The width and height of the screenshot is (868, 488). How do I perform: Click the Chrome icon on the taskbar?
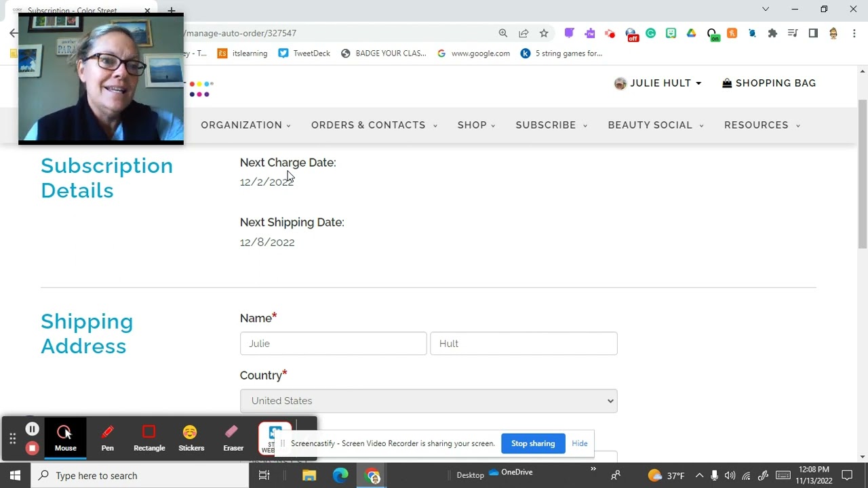[372, 476]
